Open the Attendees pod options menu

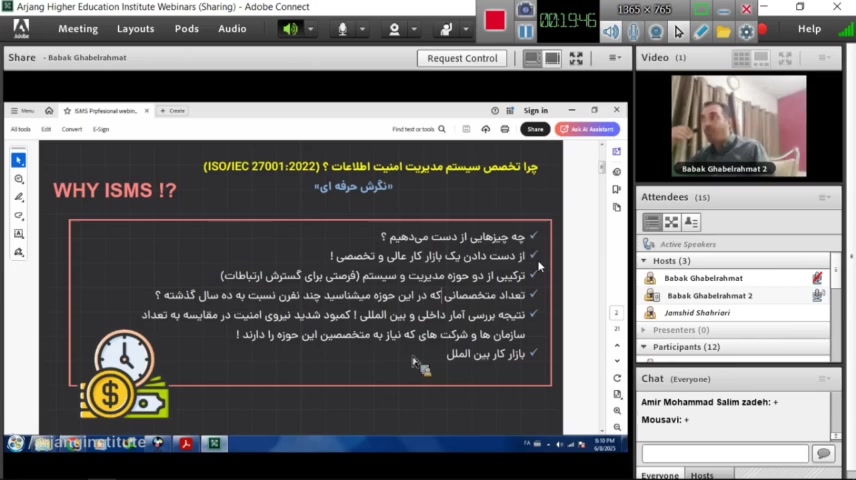(x=824, y=198)
